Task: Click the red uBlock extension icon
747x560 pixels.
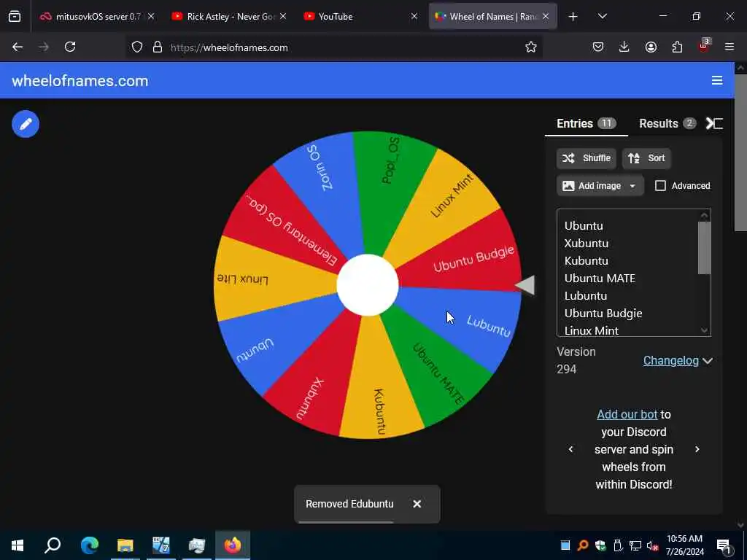Action: click(704, 46)
